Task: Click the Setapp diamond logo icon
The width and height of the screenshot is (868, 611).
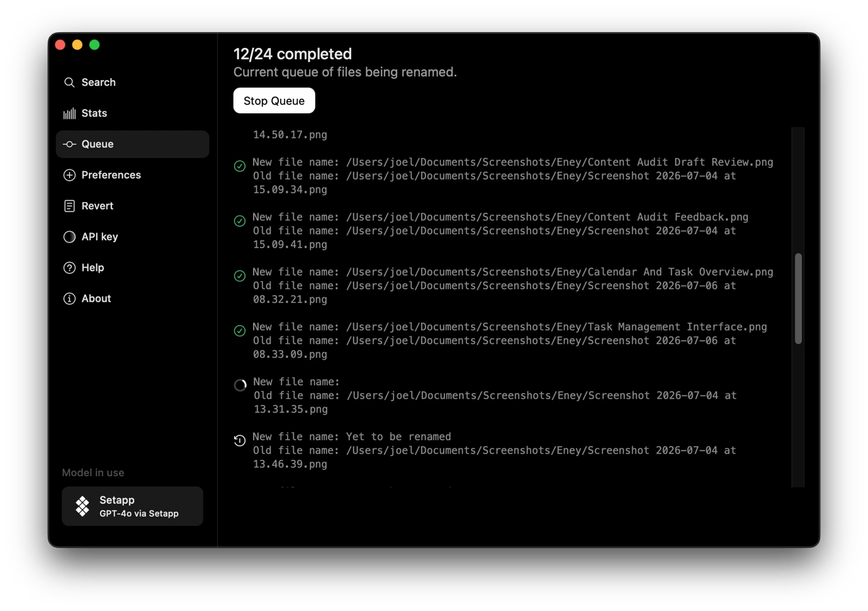Action: [82, 506]
